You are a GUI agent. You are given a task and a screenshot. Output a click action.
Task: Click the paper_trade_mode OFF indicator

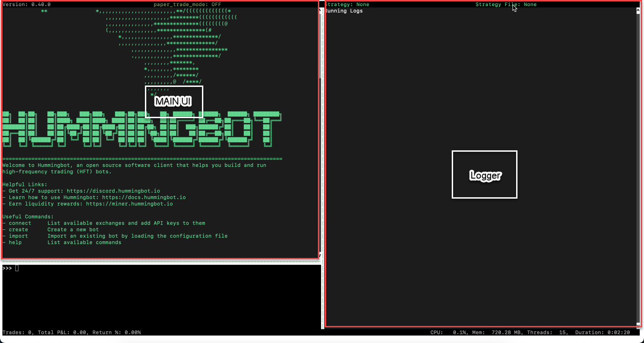pyautogui.click(x=187, y=4)
